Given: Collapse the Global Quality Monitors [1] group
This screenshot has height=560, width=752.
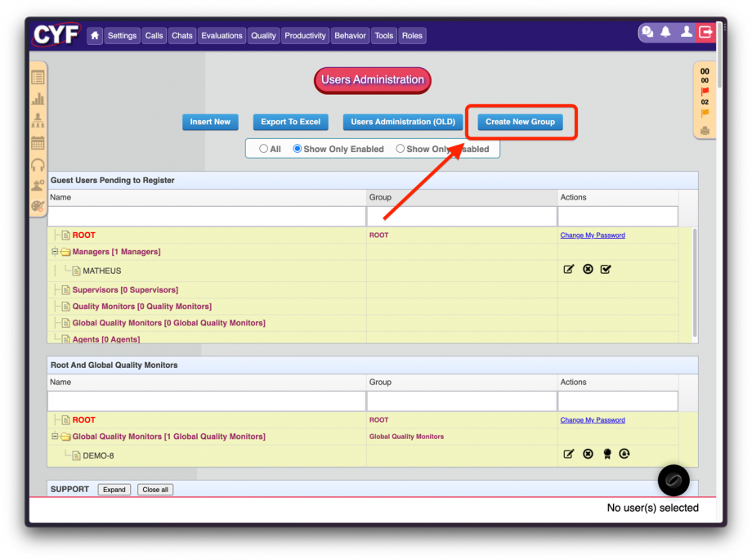Looking at the screenshot, I should pos(55,437).
